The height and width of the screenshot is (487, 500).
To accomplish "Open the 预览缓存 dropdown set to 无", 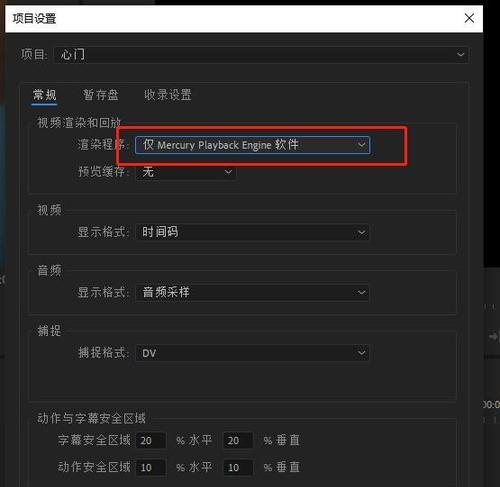I will tap(186, 172).
